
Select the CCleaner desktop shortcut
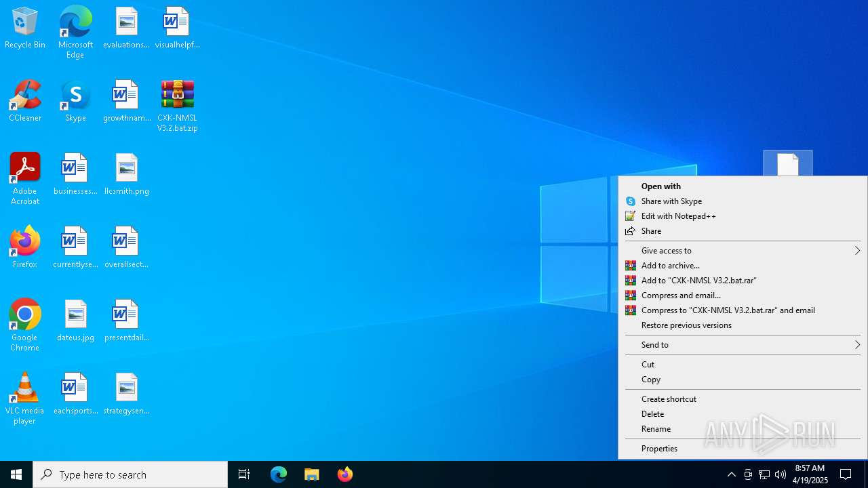coord(25,102)
